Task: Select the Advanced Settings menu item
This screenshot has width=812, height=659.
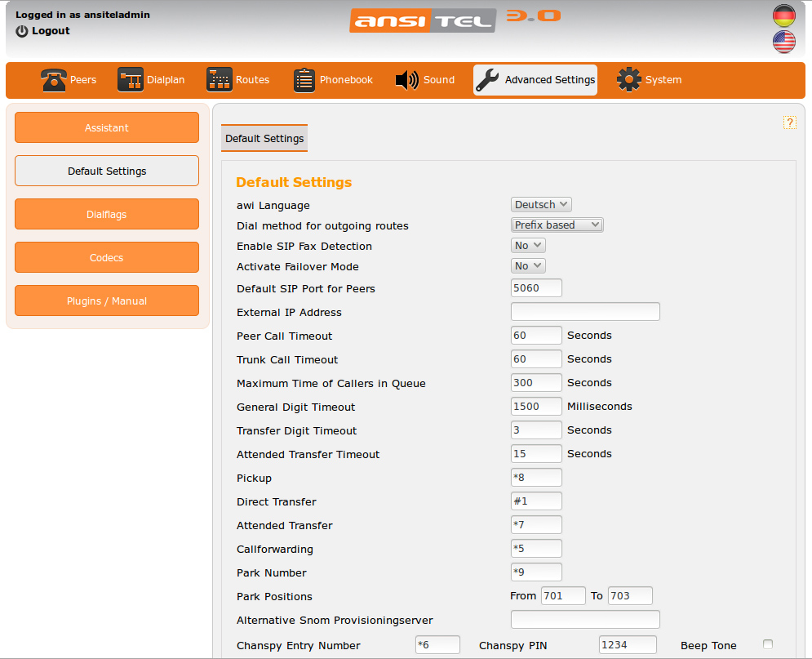Action: point(535,80)
